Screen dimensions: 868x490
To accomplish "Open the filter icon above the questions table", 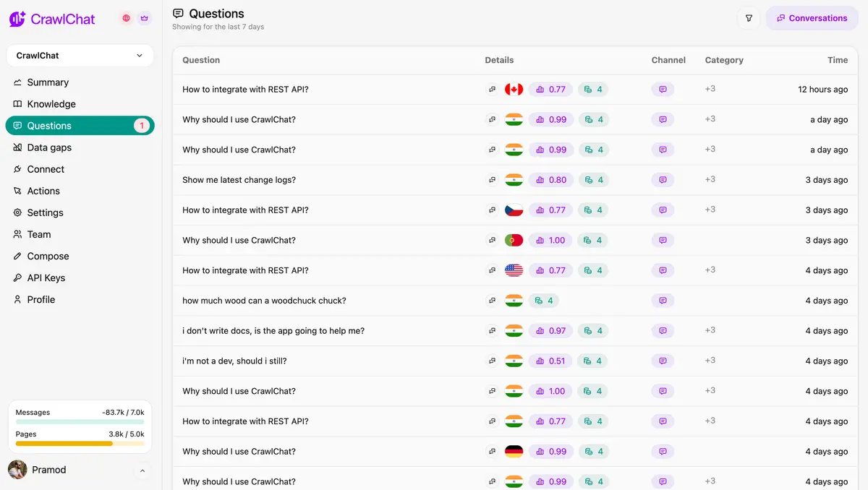I will click(x=749, y=18).
